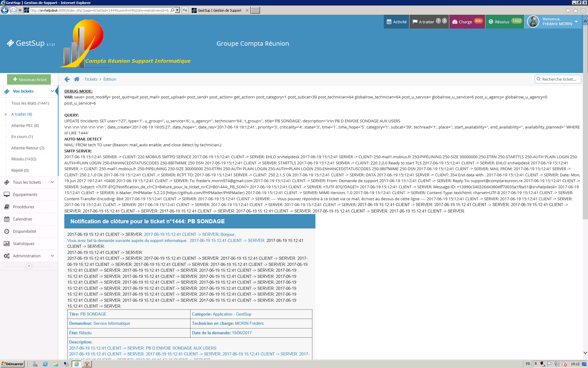Viewport: 588px width, 368px height.
Task: Click the Équipements monitor icon
Action: click(7, 194)
